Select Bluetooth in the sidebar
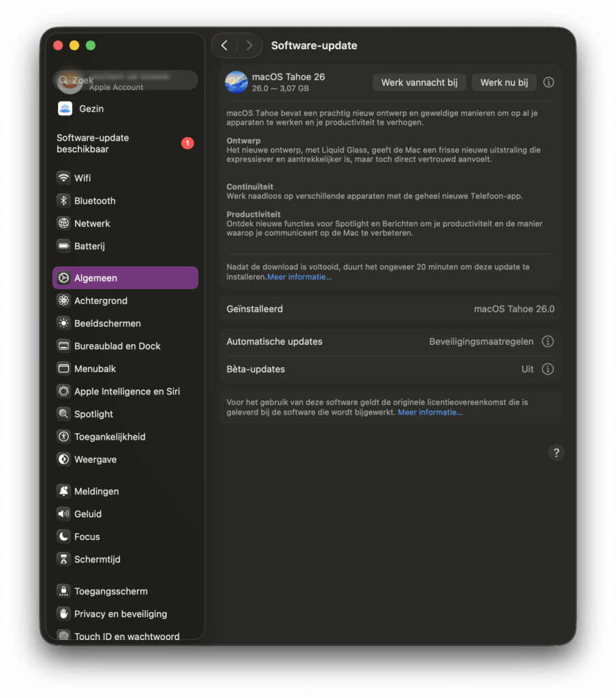616x698 pixels. [x=125, y=200]
